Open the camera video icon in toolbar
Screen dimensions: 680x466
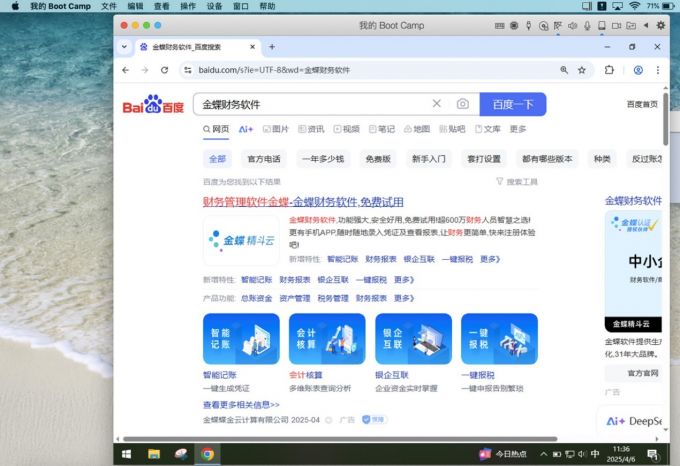pyautogui.click(x=616, y=26)
